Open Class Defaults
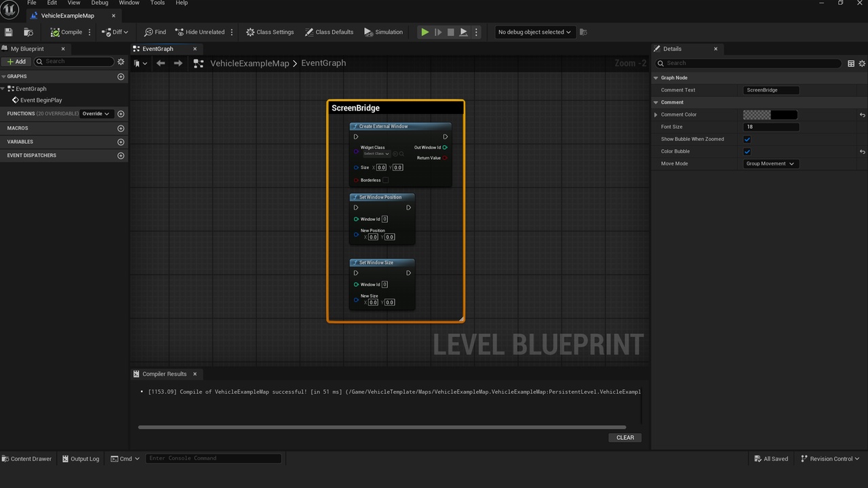Screen dimensions: 868x488 click(x=330, y=32)
